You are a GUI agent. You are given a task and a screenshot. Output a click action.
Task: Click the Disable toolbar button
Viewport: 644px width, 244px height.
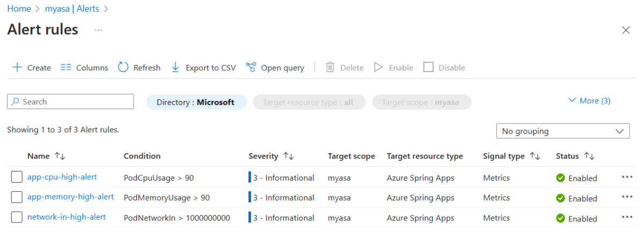click(x=444, y=67)
